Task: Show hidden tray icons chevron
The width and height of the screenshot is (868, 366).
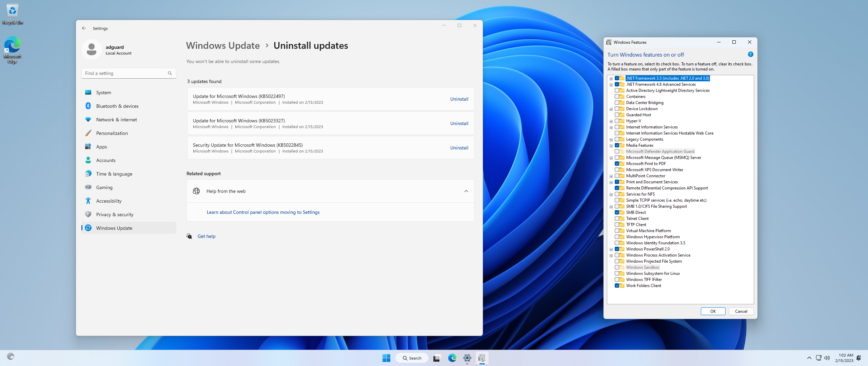Action: [809, 358]
